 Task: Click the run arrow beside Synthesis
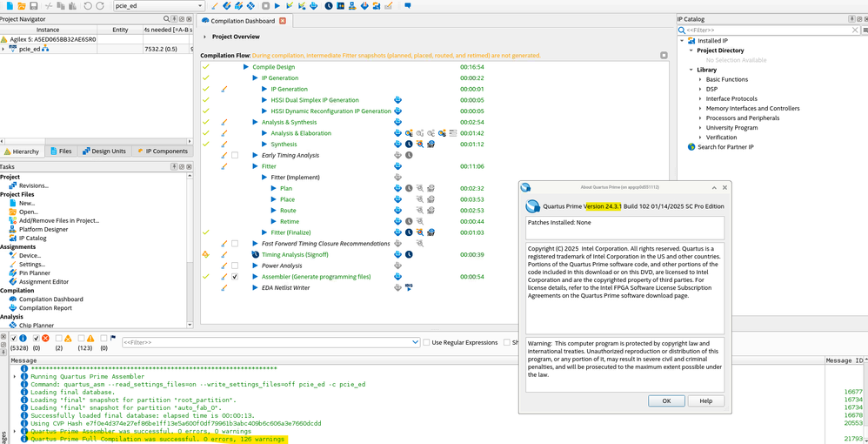point(265,145)
